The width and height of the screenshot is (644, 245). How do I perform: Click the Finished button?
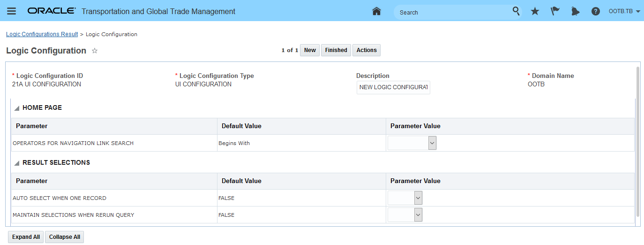pos(336,50)
